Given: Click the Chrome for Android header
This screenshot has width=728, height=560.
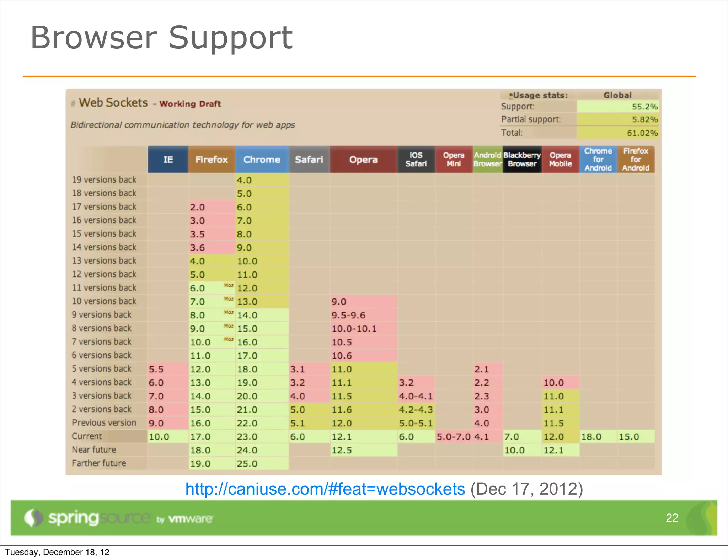Looking at the screenshot, I should click(x=598, y=160).
